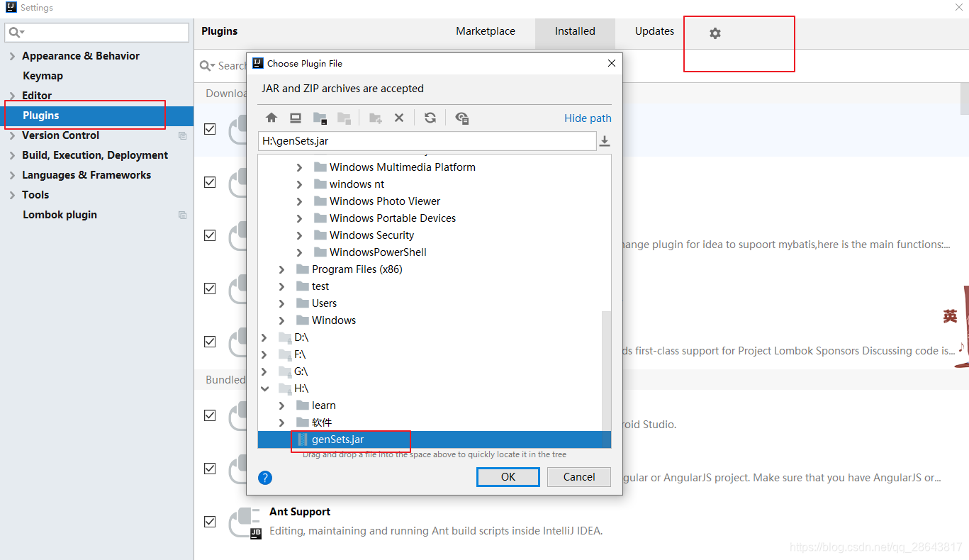
Task: Click the Hide path link
Action: [x=588, y=118]
